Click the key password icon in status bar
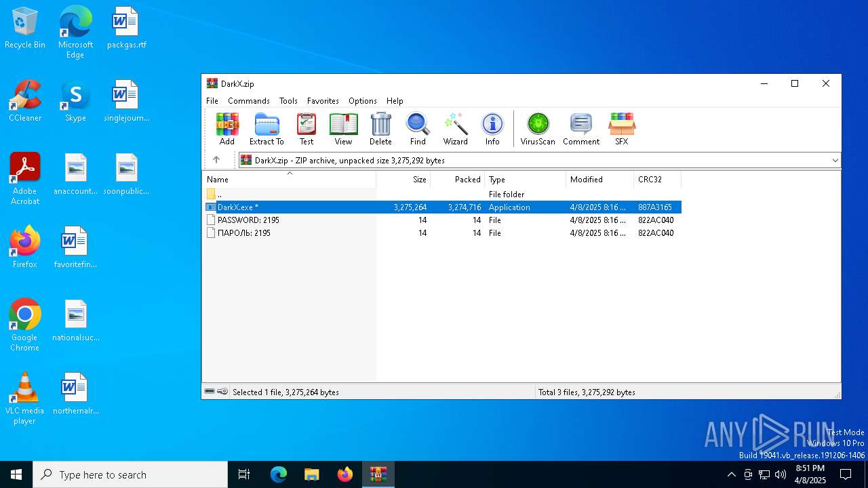Image resolution: width=868 pixels, height=488 pixels. (222, 392)
